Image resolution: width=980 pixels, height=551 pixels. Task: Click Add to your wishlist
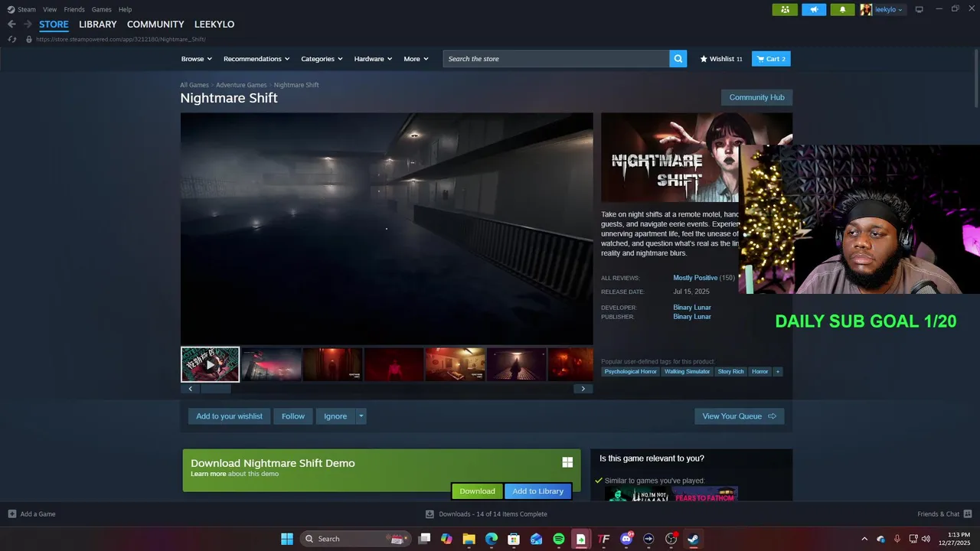pyautogui.click(x=229, y=416)
